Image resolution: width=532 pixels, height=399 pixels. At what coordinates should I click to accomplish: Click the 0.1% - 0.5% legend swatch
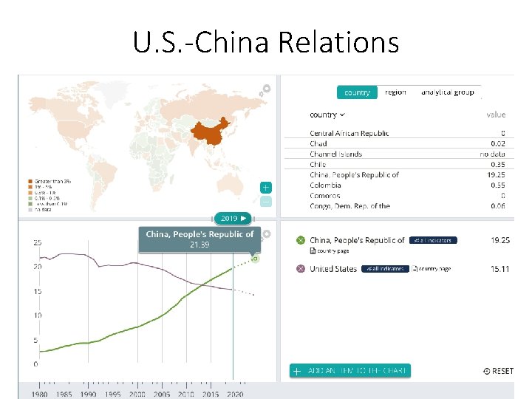[x=30, y=199]
